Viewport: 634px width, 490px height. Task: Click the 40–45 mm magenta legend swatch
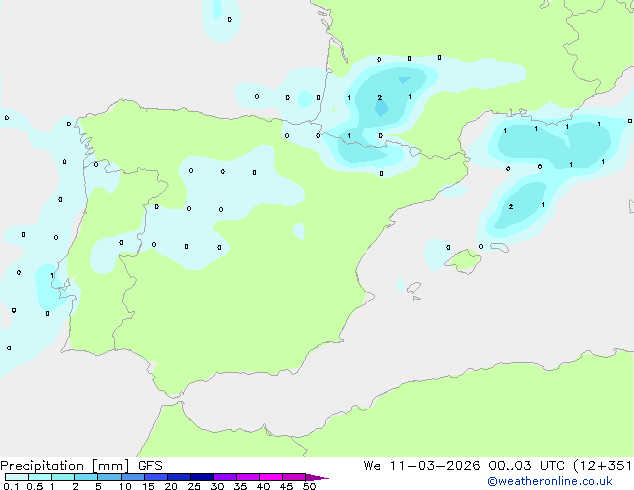point(271,477)
